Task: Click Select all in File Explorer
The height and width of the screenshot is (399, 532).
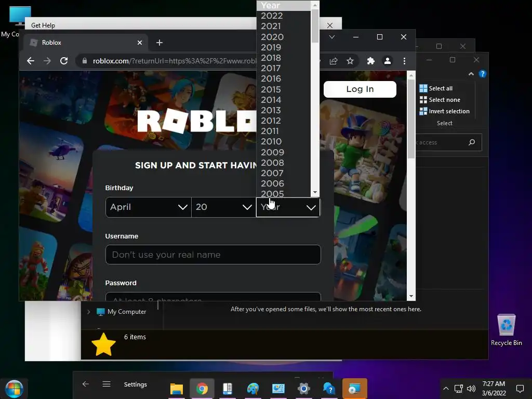Action: (x=436, y=88)
